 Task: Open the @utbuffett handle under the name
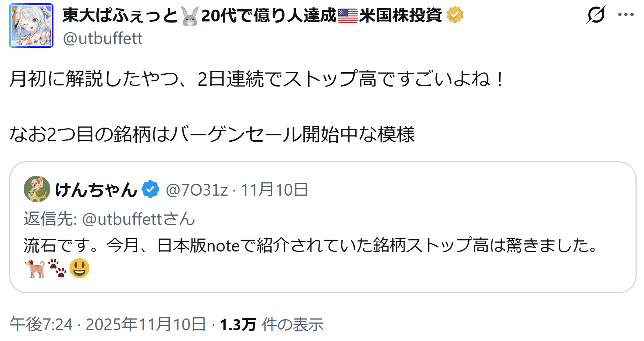click(103, 38)
